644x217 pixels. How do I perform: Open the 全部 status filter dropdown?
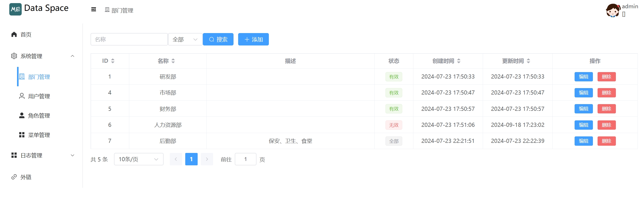pyautogui.click(x=185, y=40)
